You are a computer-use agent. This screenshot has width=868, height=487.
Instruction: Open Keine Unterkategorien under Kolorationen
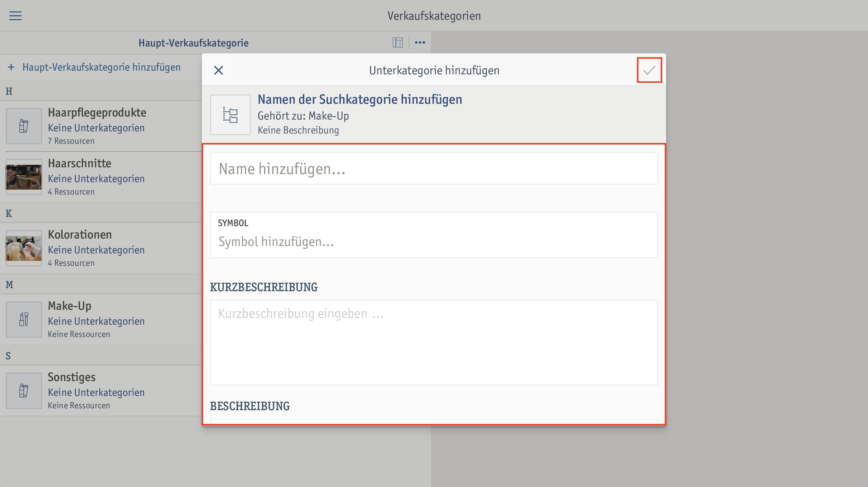pos(96,250)
